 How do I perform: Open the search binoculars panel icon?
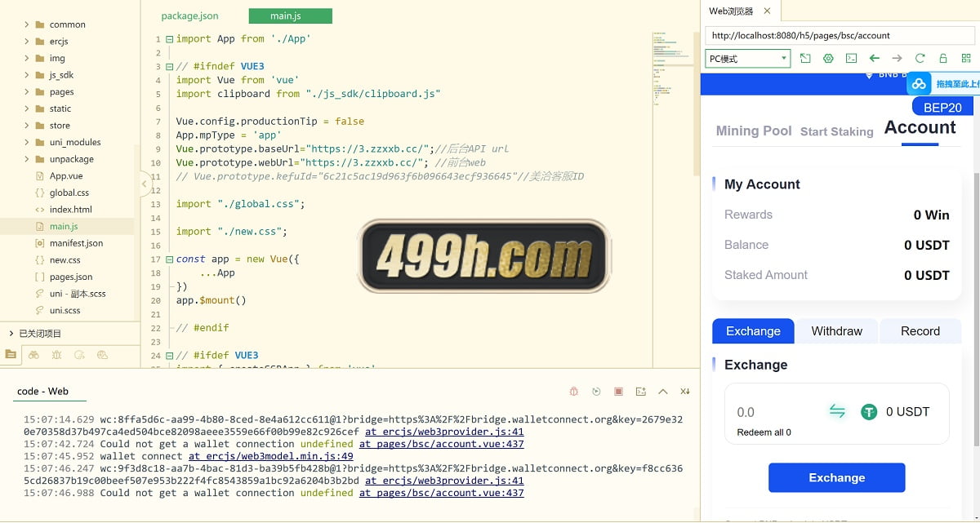[33, 354]
